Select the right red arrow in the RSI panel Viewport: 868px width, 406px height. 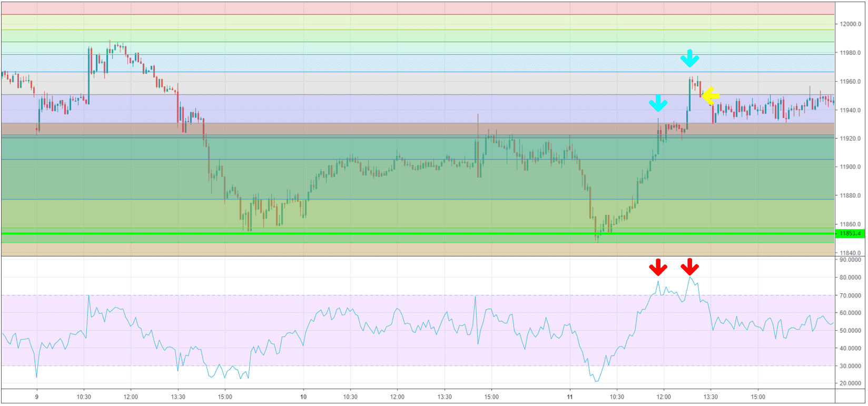click(689, 268)
